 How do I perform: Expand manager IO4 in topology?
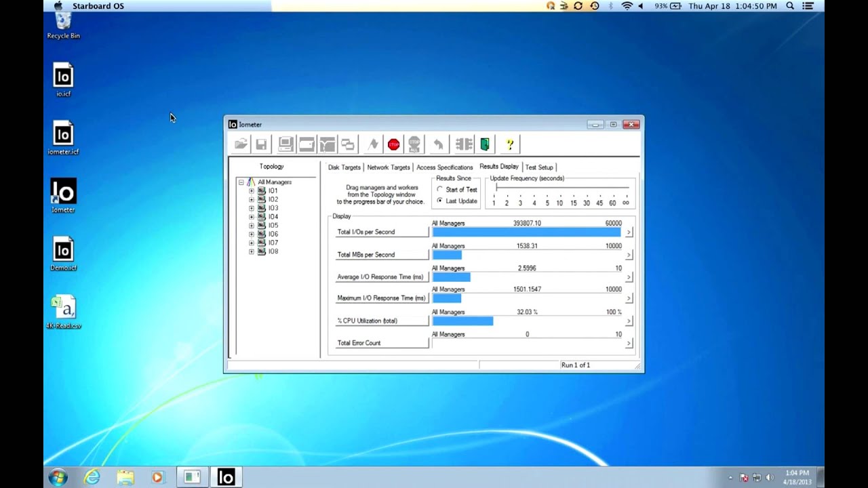(x=252, y=217)
